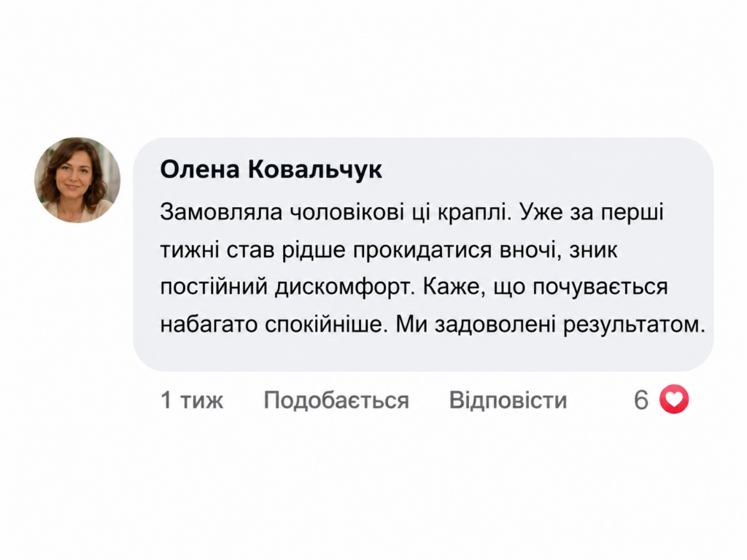Show who reacted via the 6 count
The height and width of the screenshot is (560, 747).
[x=641, y=400]
